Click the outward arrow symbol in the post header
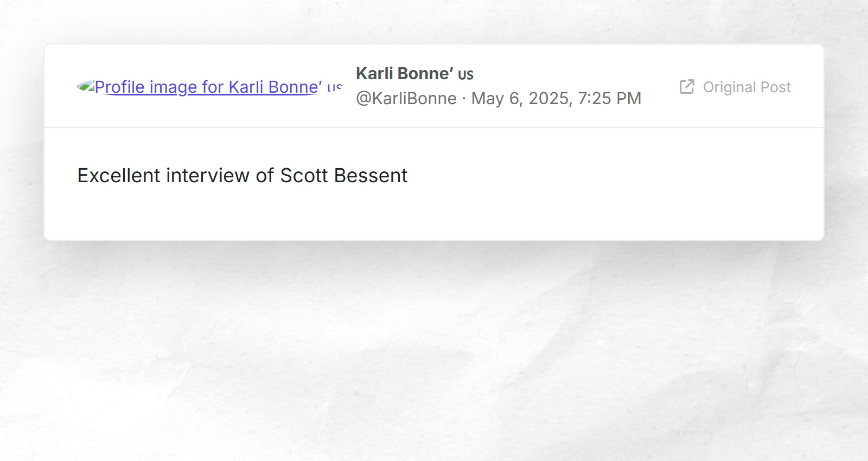This screenshot has height=461, width=868. tap(690, 83)
